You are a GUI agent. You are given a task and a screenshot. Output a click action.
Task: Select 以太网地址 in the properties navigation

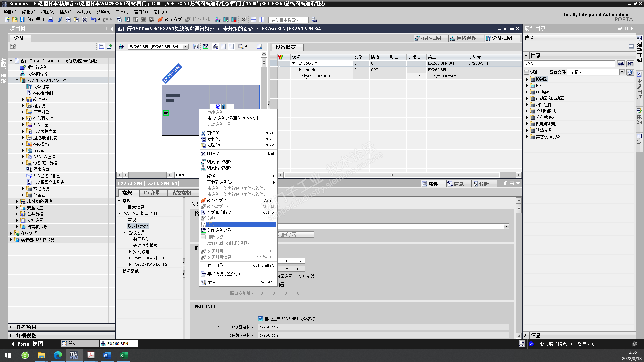[138, 226]
